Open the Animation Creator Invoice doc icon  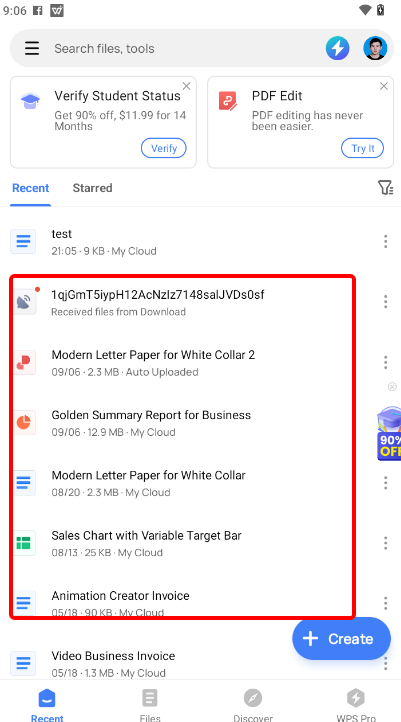24,602
